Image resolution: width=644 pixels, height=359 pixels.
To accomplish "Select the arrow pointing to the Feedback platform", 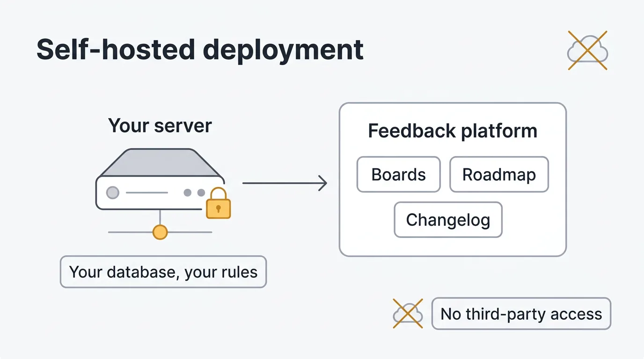I will tap(284, 183).
